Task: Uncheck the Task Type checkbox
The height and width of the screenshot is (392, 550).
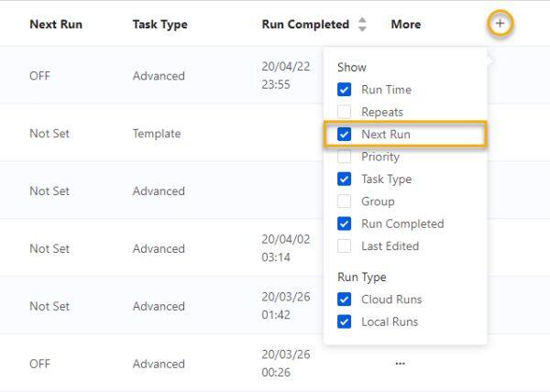Action: coord(344,179)
